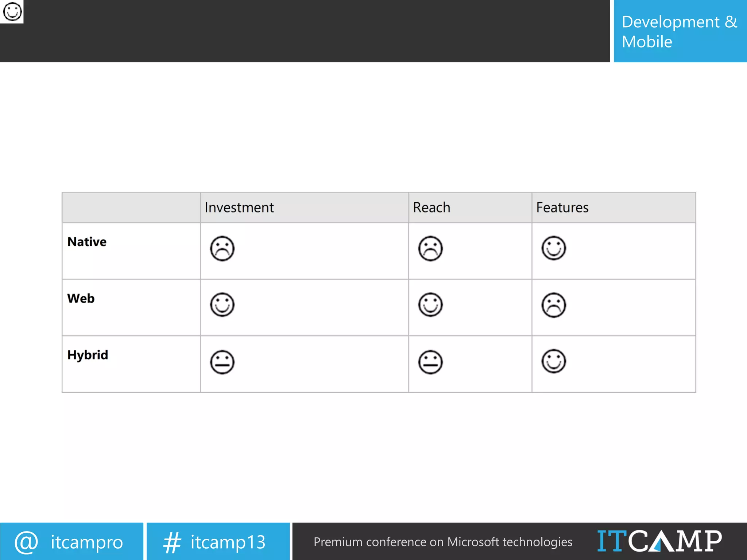Click the smiley face in the header corner

pyautogui.click(x=12, y=11)
